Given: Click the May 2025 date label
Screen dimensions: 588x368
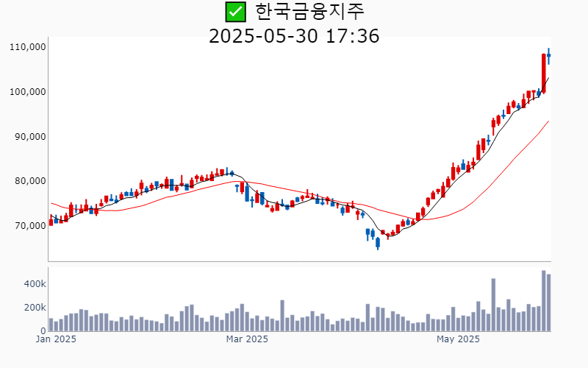Looking at the screenshot, I should (458, 339).
